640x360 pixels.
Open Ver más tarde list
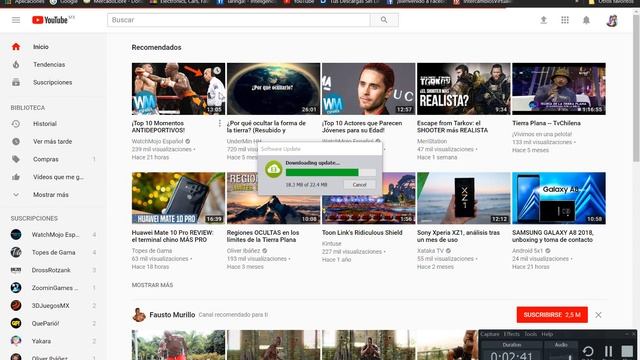click(x=53, y=142)
